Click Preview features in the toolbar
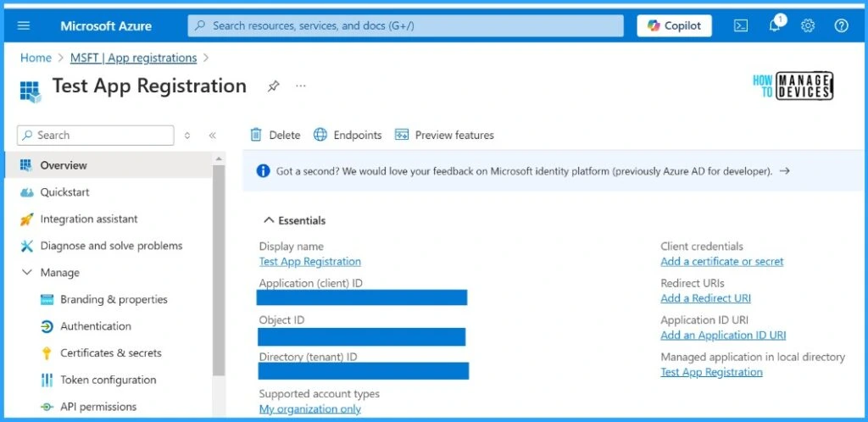The width and height of the screenshot is (868, 422). pos(444,135)
